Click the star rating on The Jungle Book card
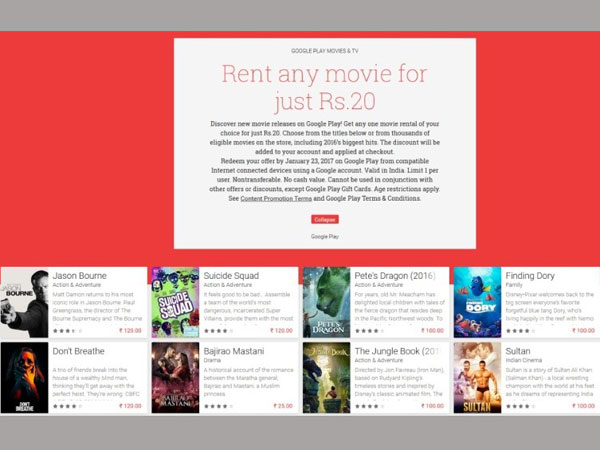Screen dimensions: 600x450 [x=370, y=406]
